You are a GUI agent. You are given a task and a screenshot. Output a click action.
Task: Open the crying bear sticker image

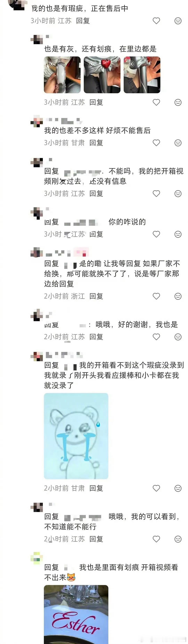[76, 436]
